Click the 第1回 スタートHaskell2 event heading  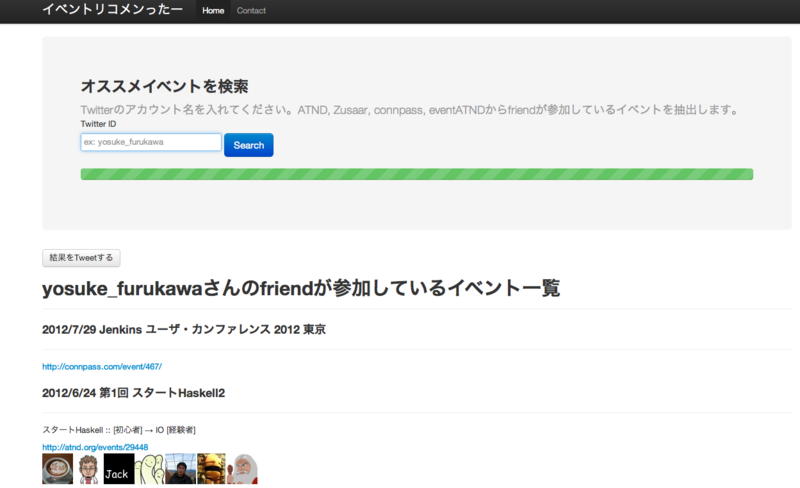pyautogui.click(x=133, y=393)
